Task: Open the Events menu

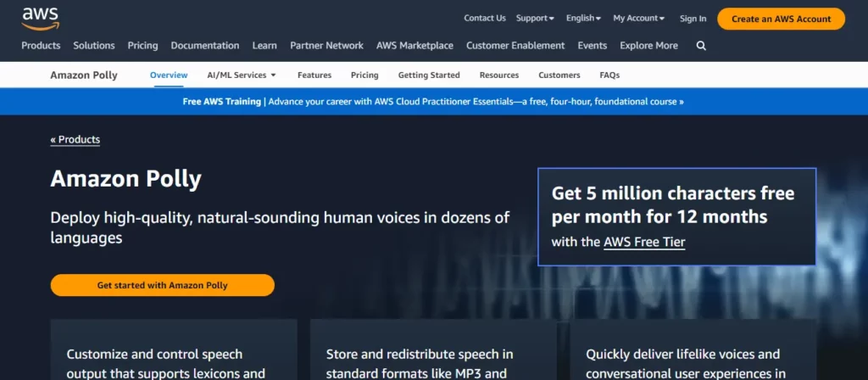Action: (x=593, y=46)
